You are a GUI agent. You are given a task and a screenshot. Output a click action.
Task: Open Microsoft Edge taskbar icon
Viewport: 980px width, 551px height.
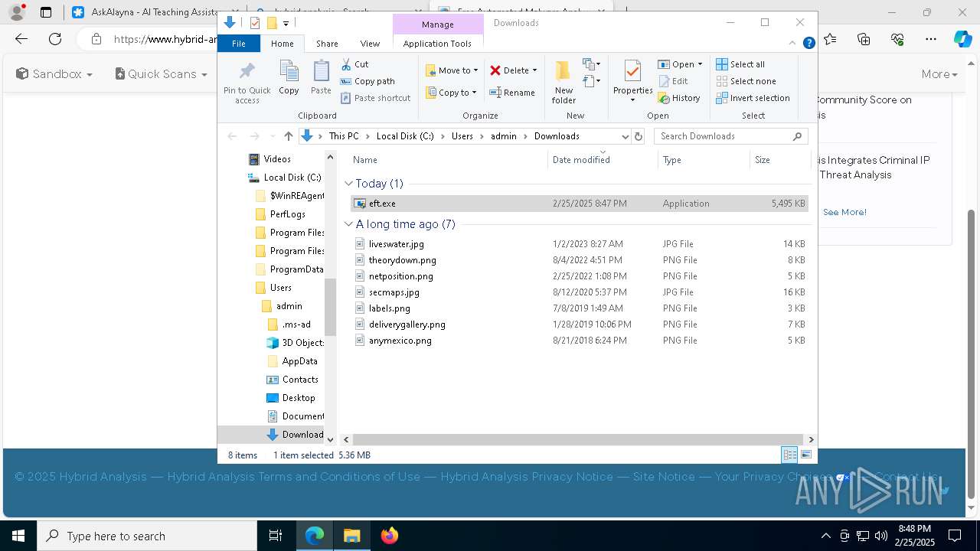(315, 536)
